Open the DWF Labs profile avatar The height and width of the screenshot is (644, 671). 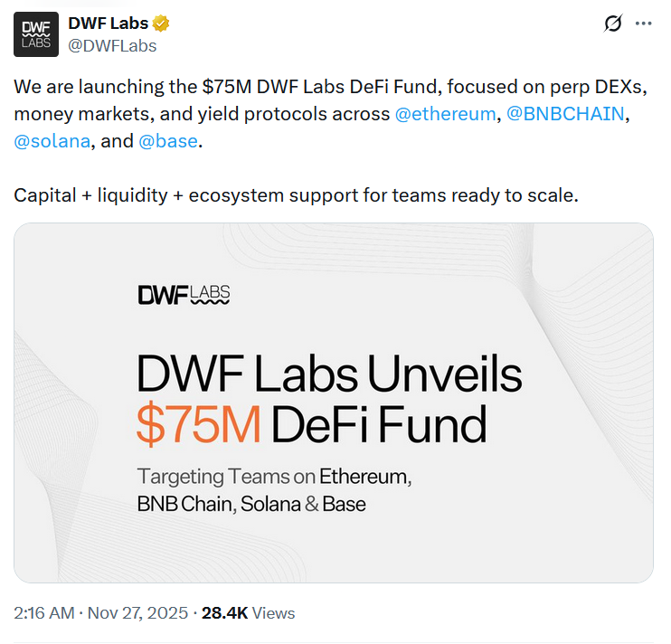(36, 35)
